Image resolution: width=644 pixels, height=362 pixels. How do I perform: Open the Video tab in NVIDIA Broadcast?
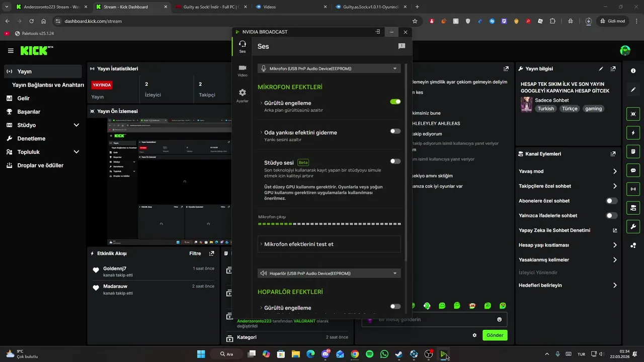[x=243, y=70]
